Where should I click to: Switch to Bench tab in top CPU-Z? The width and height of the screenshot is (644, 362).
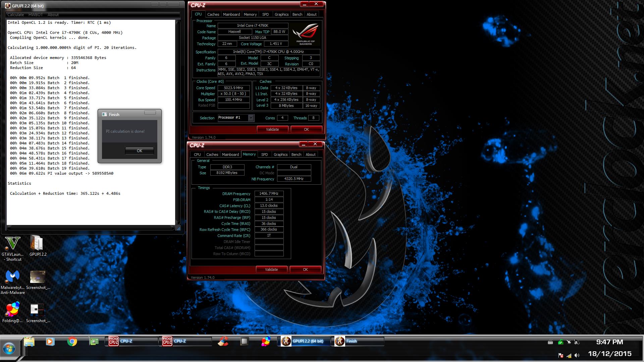click(x=297, y=14)
